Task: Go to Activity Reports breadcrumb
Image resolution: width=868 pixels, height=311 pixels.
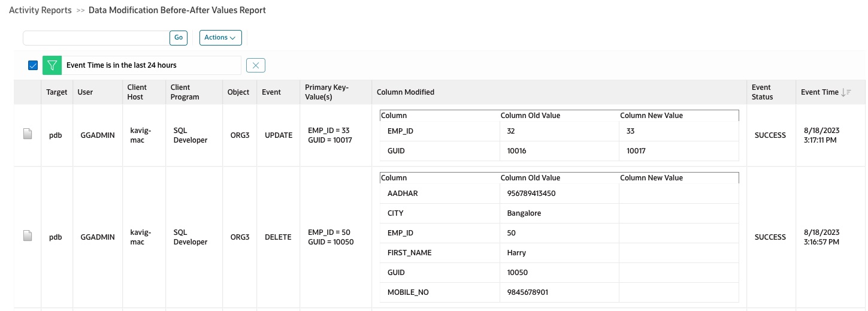Action: 40,10
